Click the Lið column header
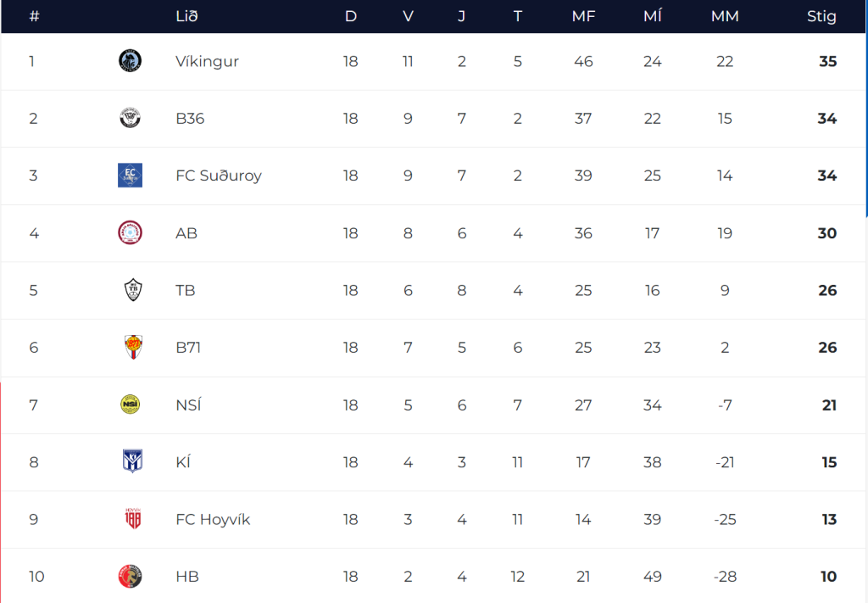This screenshot has height=603, width=868. (x=186, y=16)
